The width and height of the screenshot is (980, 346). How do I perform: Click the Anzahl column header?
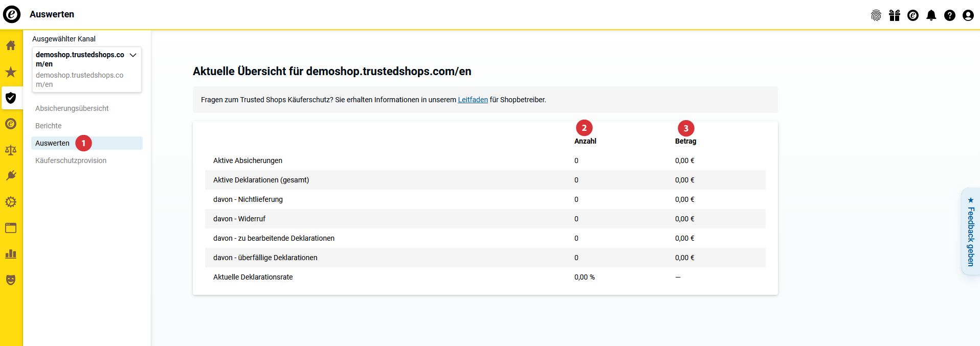tap(585, 141)
